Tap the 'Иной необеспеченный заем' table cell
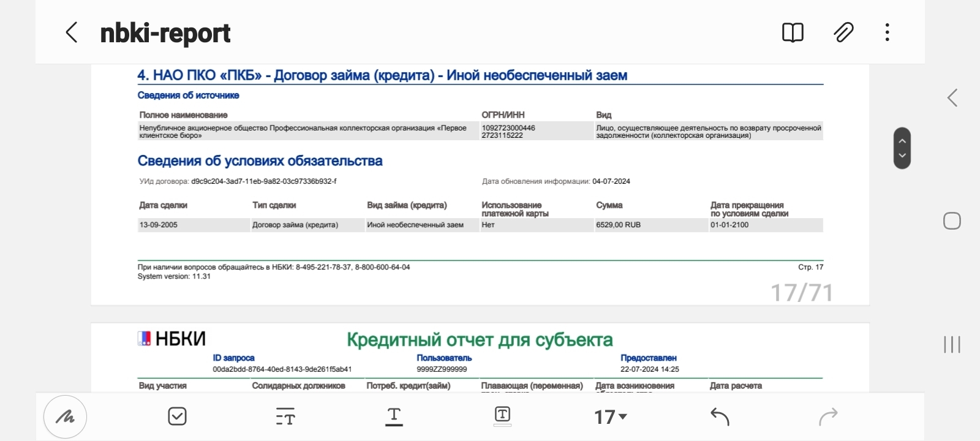 [415, 225]
